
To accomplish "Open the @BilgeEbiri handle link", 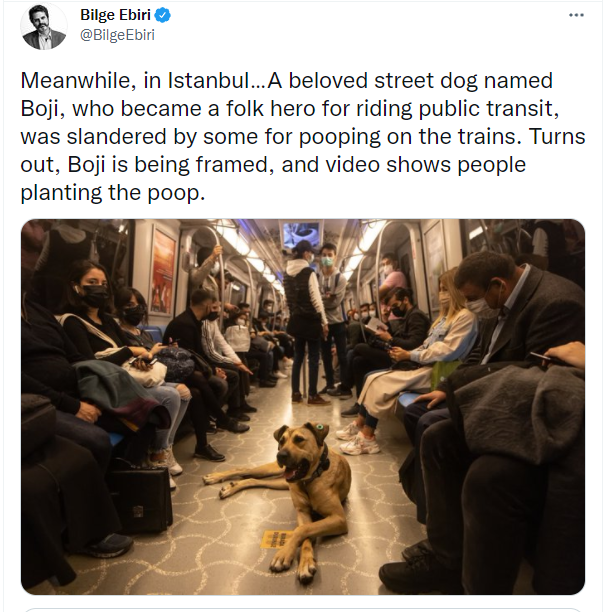I will point(117,35).
